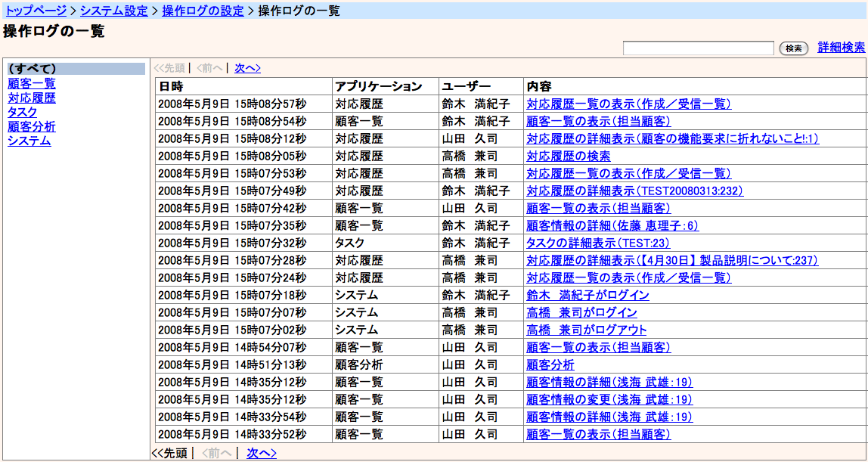Jump to <<先頭 at bottom pagination

click(169, 453)
